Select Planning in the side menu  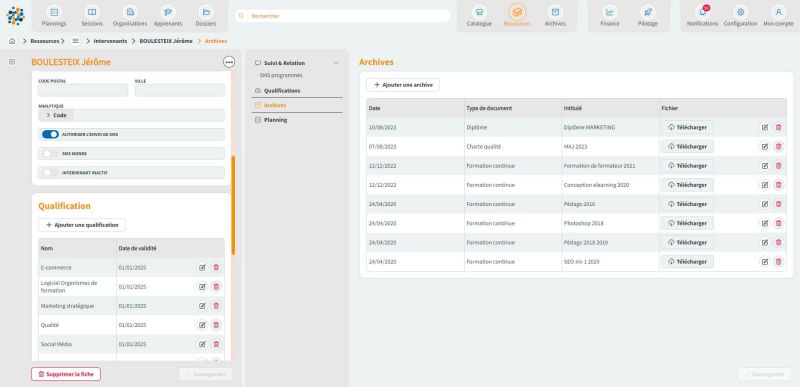[x=275, y=120]
